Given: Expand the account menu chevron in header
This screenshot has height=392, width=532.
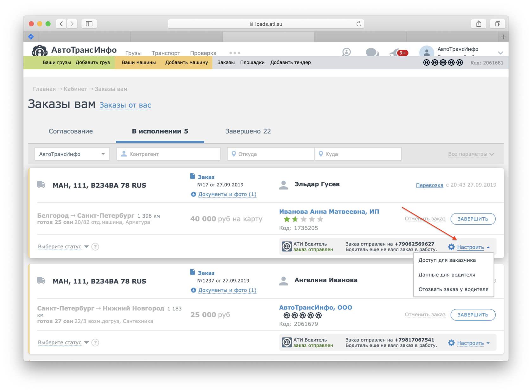Looking at the screenshot, I should click(500, 53).
